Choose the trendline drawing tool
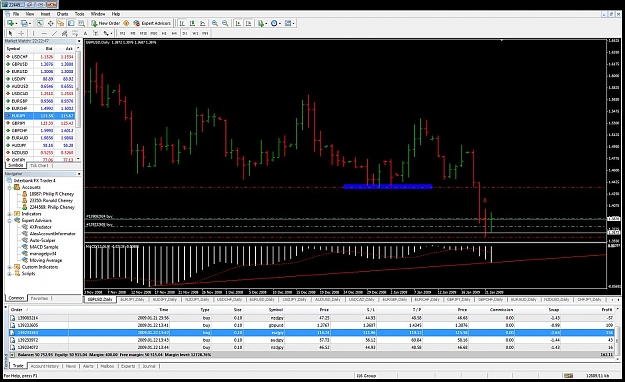Screen dimensions: 625x382 pyautogui.click(x=55, y=33)
